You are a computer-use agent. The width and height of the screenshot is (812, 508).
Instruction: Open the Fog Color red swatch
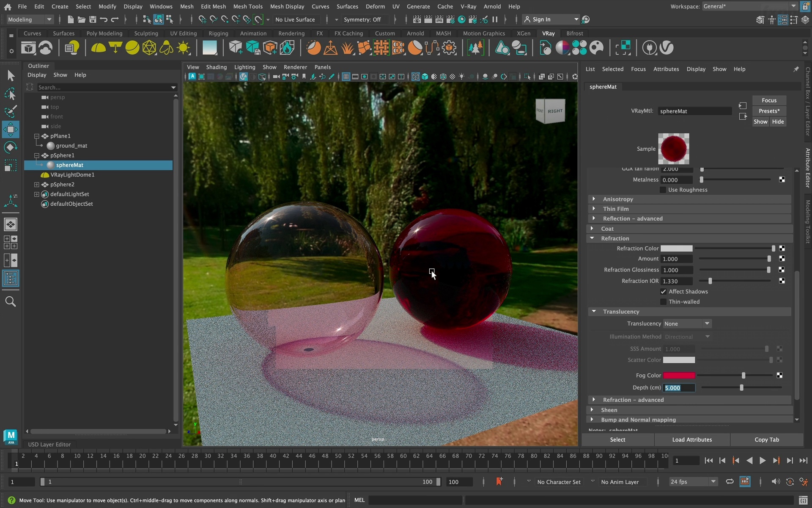(x=679, y=375)
